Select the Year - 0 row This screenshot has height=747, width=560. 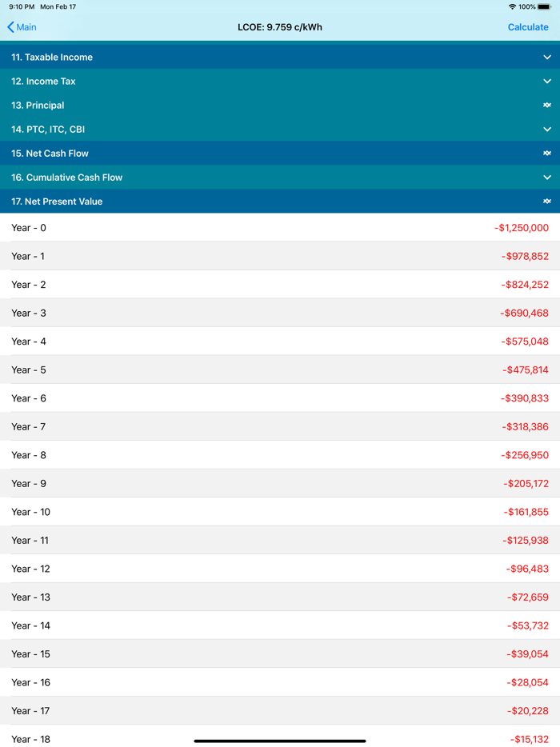pos(280,228)
